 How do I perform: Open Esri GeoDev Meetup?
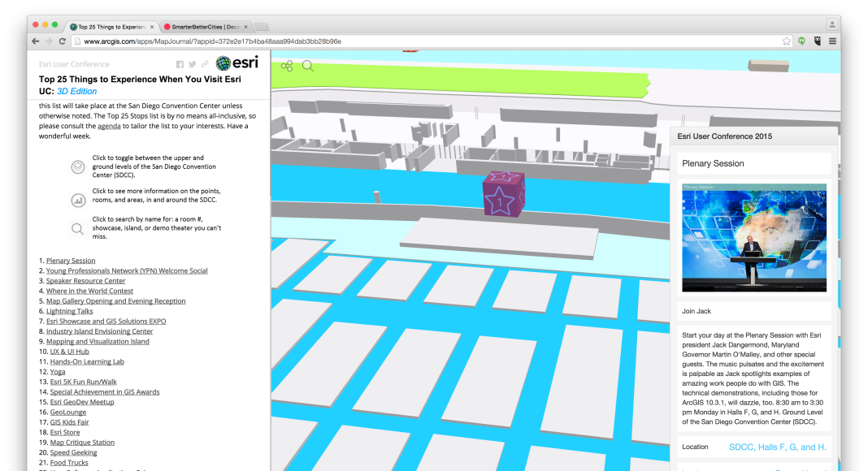82,402
